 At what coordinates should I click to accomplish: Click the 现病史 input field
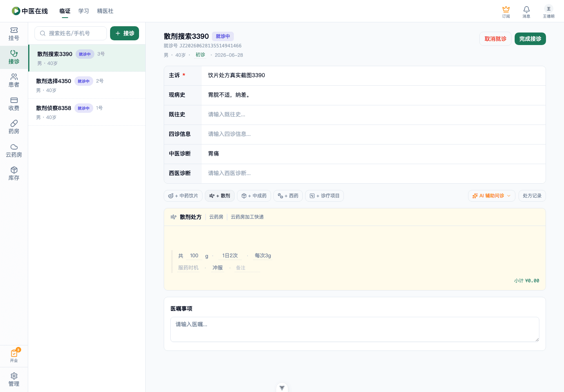[373, 95]
